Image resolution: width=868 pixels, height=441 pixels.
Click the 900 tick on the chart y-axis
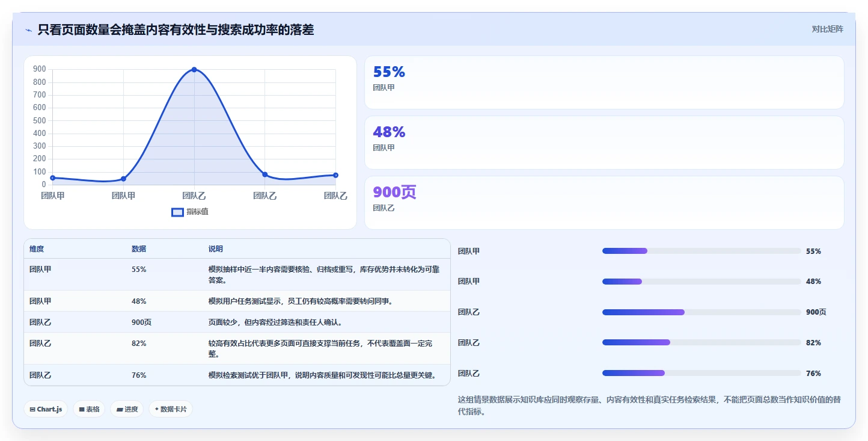coord(40,69)
